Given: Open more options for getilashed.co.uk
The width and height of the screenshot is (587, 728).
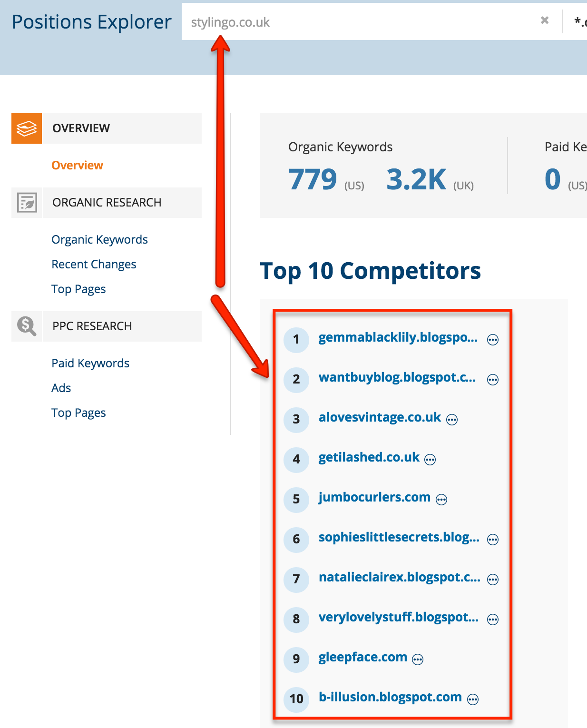Looking at the screenshot, I should coord(430,460).
